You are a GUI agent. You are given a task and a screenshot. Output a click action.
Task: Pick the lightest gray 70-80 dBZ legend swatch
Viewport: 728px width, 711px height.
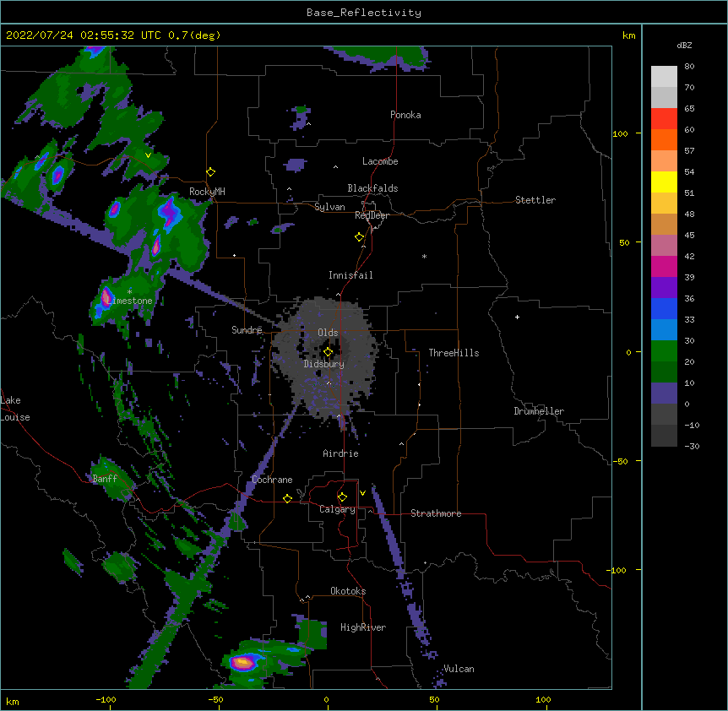click(x=664, y=77)
